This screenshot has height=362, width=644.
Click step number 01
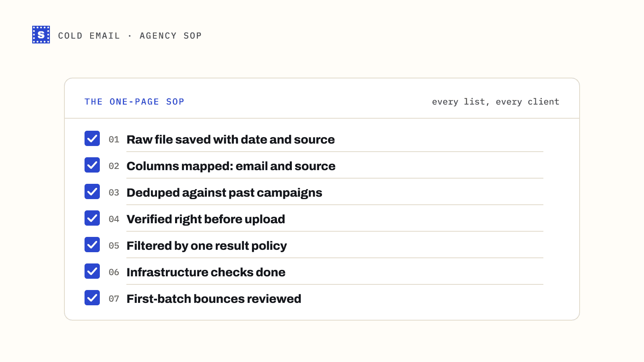(x=114, y=140)
